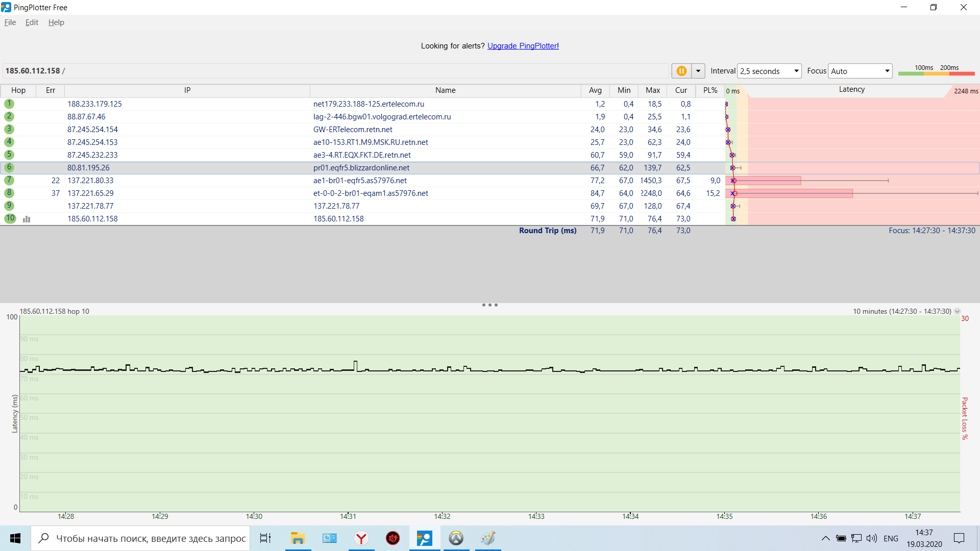The width and height of the screenshot is (980, 551).
Task: Select hop 1 green circle icon
Action: (9, 104)
